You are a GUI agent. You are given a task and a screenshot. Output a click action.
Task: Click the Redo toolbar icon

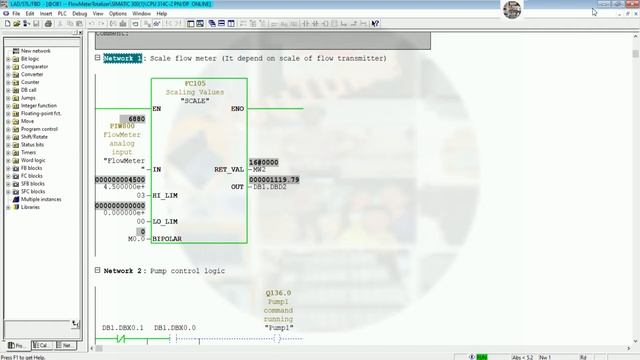click(x=102, y=24)
